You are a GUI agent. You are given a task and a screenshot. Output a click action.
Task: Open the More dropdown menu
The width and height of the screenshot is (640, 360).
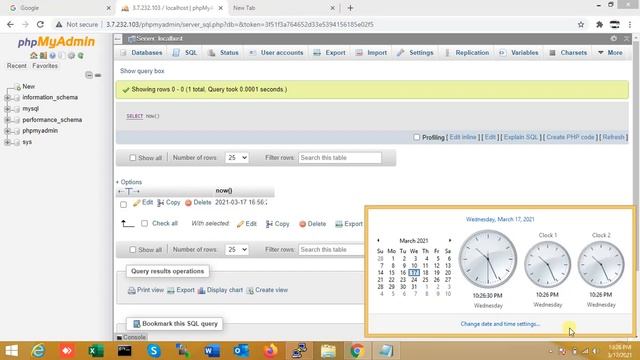(610, 53)
